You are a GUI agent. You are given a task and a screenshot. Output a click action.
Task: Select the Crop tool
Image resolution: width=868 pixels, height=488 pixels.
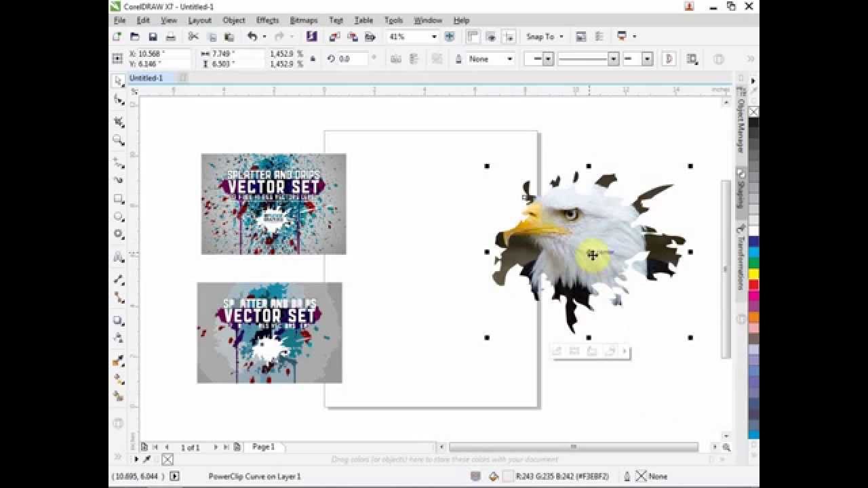[119, 121]
